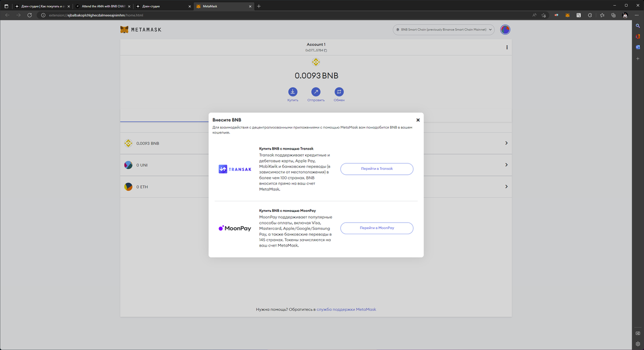Click the Transak logo
Screen dimensions: 644x350
pyautogui.click(x=235, y=169)
